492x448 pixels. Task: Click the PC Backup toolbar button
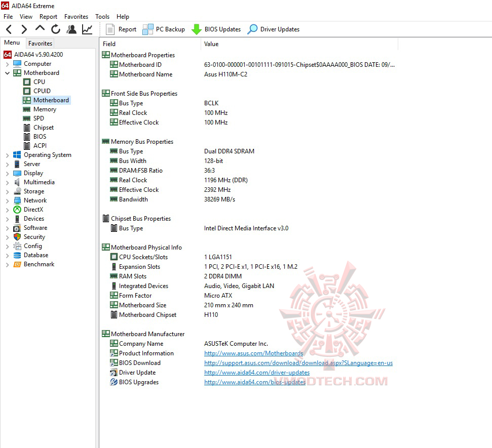click(164, 29)
